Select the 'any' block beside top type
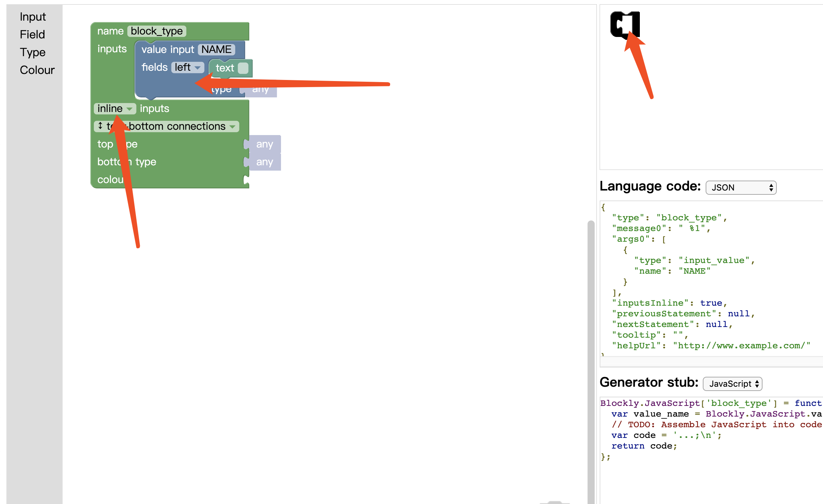Viewport: 823px width, 504px height. tap(265, 144)
